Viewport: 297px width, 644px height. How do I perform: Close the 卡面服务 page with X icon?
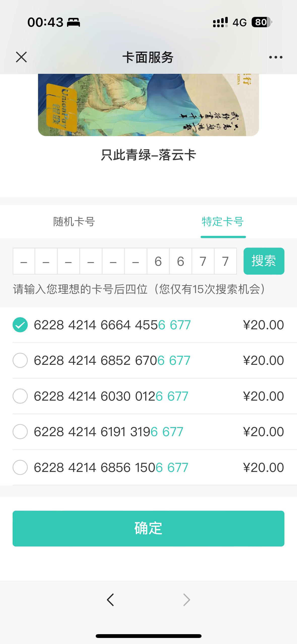tap(21, 57)
